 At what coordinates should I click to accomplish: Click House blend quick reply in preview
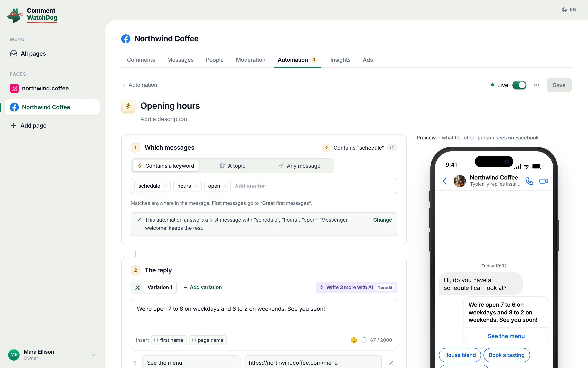tap(460, 355)
